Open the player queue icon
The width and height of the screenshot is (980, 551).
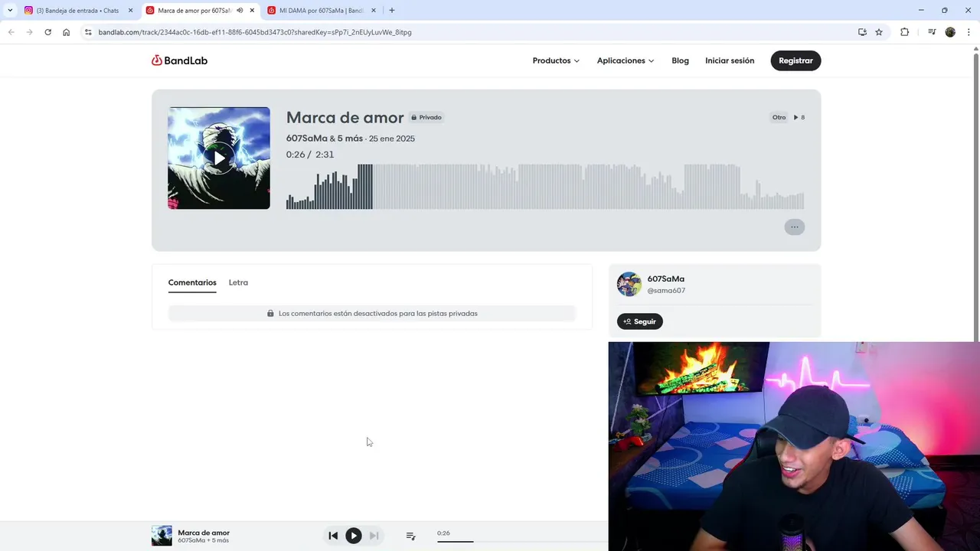click(410, 536)
